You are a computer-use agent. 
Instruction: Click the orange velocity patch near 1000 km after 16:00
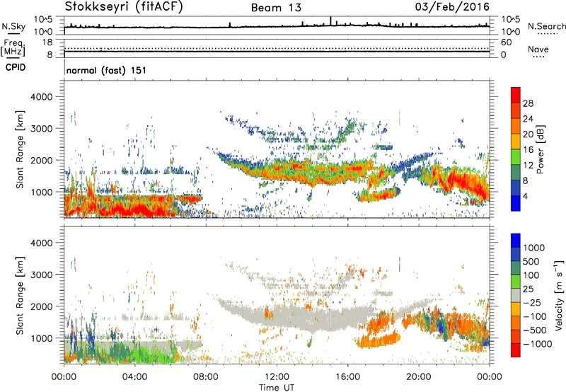point(379,341)
